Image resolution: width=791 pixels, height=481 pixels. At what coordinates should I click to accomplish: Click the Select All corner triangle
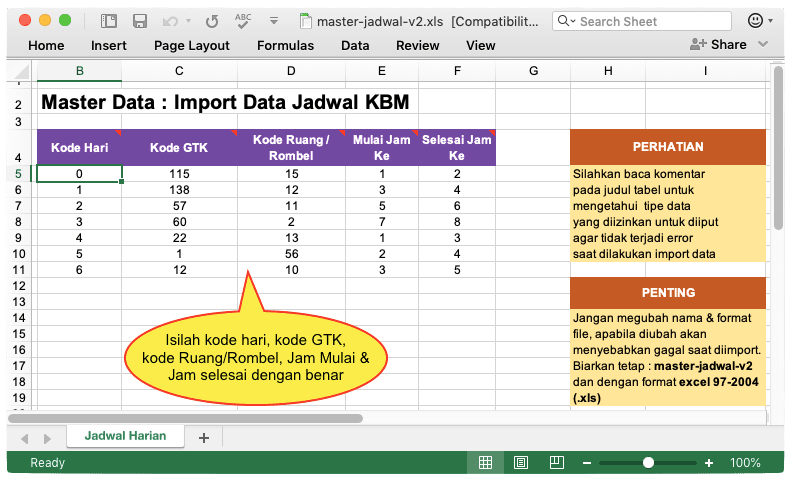(x=22, y=71)
